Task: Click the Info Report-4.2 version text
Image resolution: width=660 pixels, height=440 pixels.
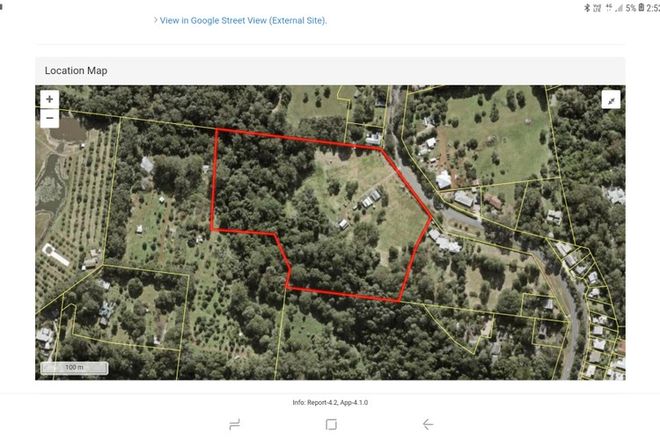Action: (x=330, y=403)
